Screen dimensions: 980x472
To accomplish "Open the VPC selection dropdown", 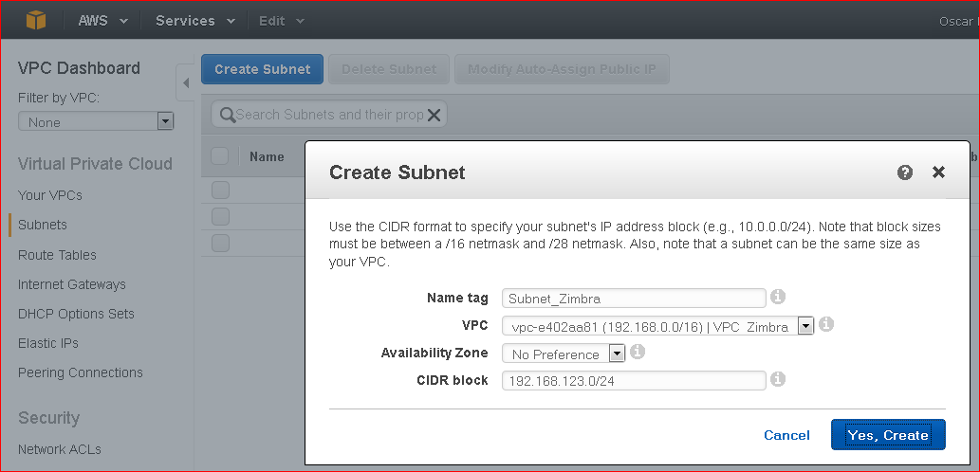I will [657, 326].
